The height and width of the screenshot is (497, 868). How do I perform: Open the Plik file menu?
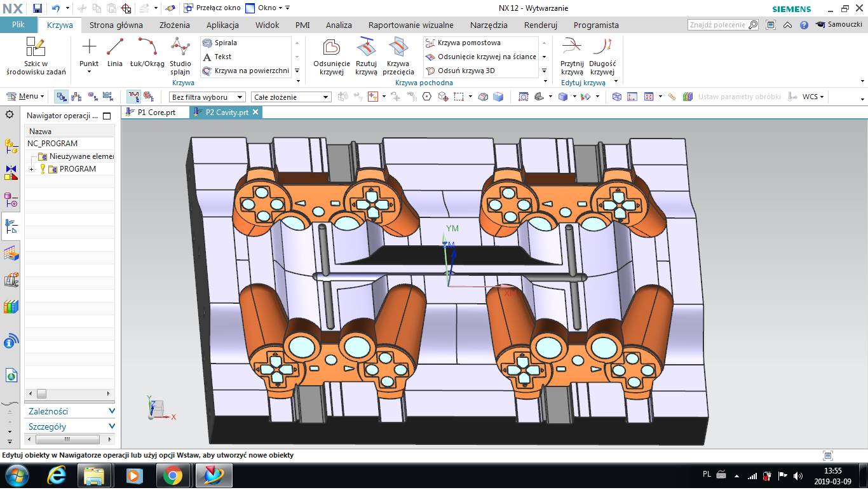(x=18, y=25)
